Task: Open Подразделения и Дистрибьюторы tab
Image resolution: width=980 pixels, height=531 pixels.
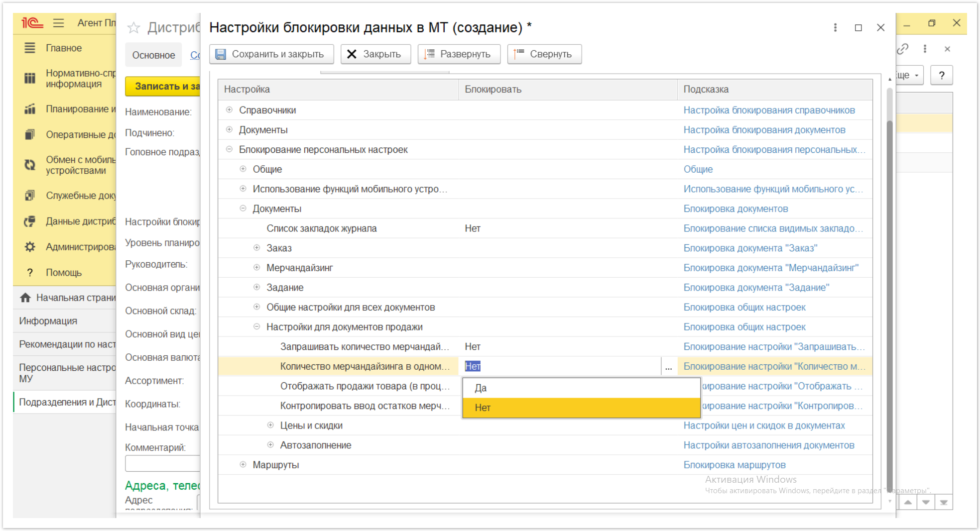Action: pos(65,402)
